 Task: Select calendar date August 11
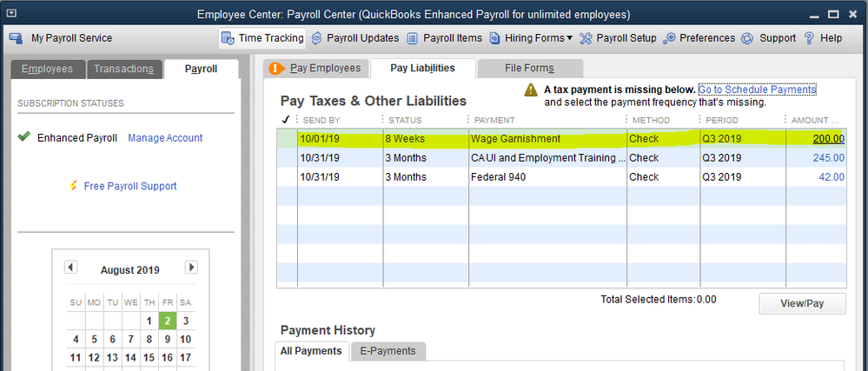[x=76, y=358]
